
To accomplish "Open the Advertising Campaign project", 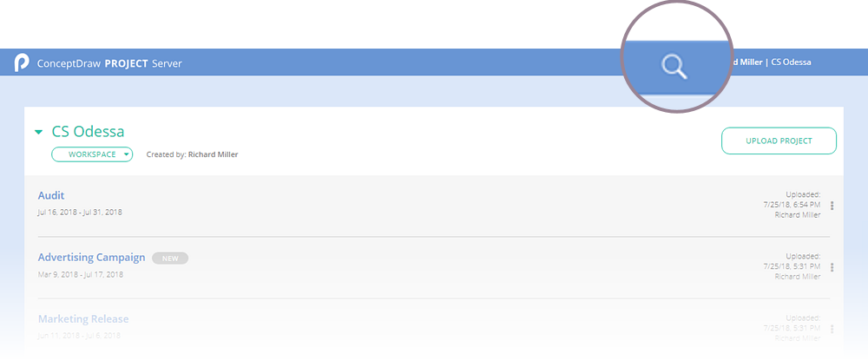I will tap(91, 258).
